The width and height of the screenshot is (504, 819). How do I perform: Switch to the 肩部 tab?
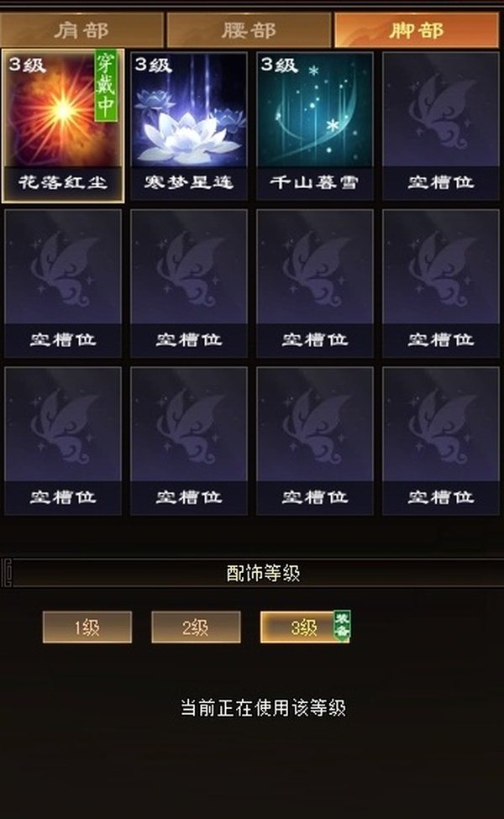click(x=81, y=30)
